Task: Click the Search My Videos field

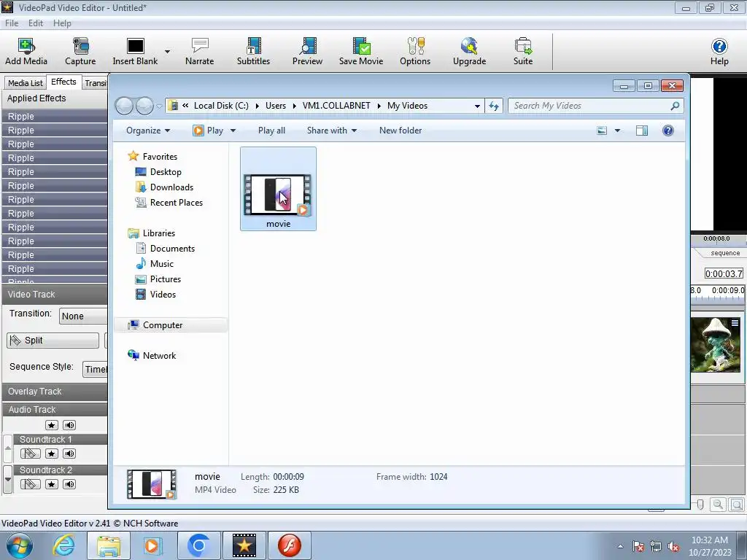Action: pos(595,106)
